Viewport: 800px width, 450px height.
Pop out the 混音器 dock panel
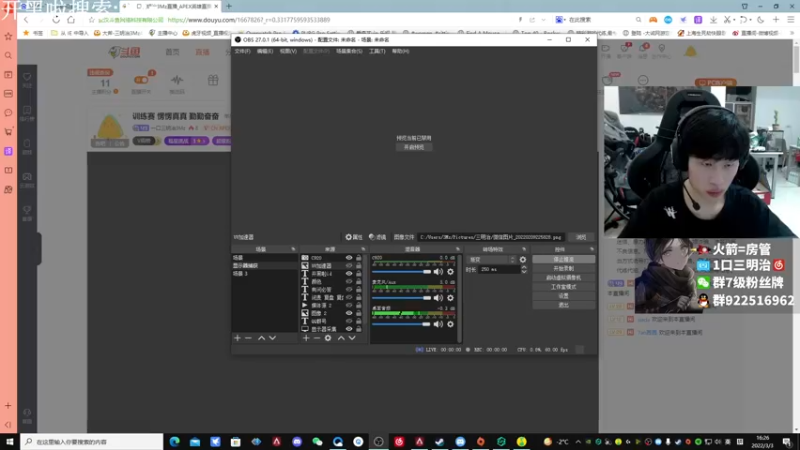click(x=458, y=249)
